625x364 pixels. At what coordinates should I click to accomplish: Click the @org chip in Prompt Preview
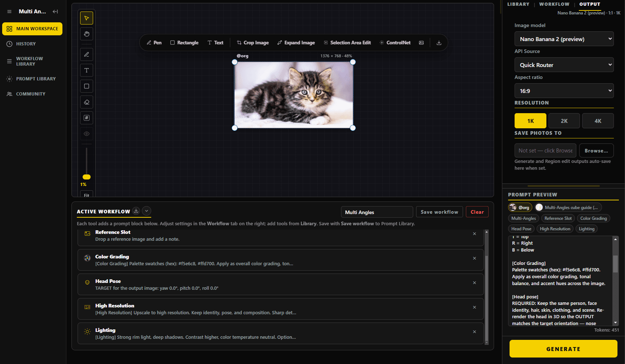click(520, 208)
